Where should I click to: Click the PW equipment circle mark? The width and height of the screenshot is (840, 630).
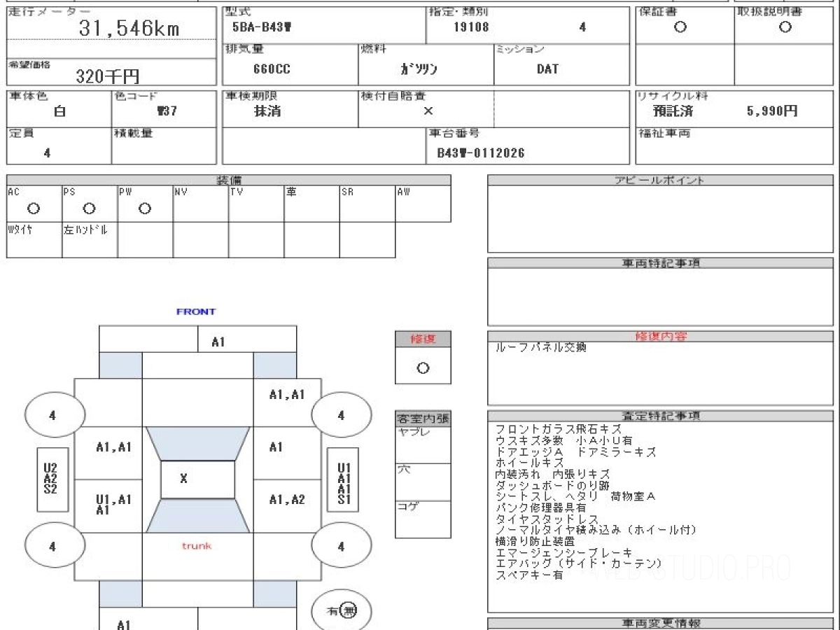tap(145, 209)
